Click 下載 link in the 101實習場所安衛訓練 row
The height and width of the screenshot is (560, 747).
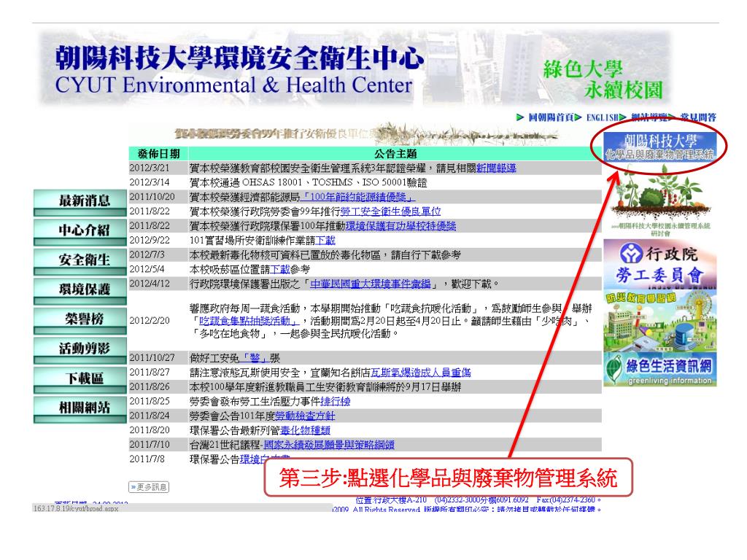[x=325, y=241]
